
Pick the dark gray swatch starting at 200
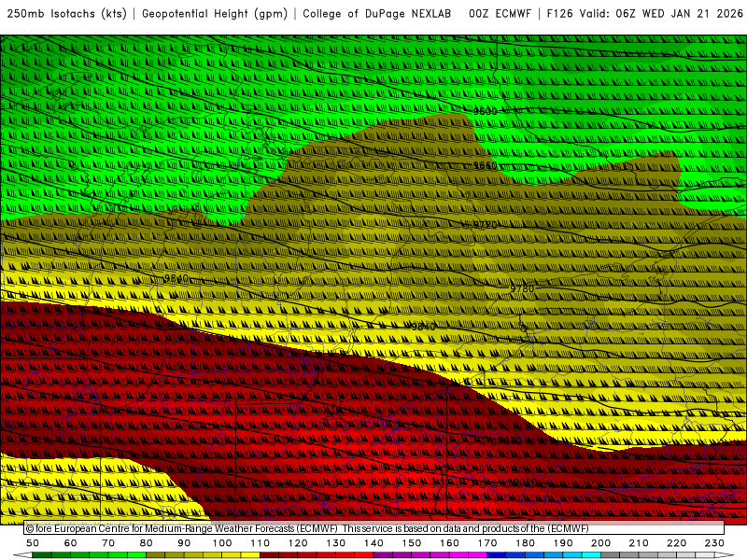pyautogui.click(x=611, y=555)
